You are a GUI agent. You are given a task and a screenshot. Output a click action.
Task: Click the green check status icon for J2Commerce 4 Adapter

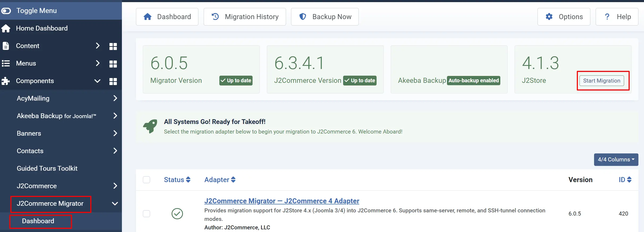(177, 214)
